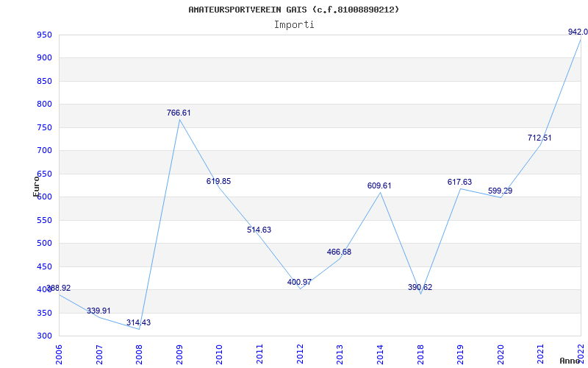The width and height of the screenshot is (588, 368).
Task: Click the 550 y-axis value
Action: [44, 220]
